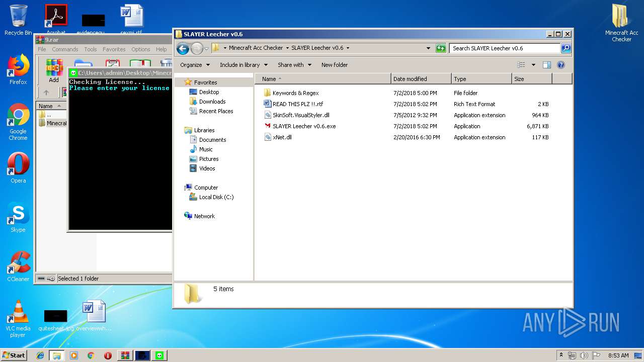The image size is (644, 362).
Task: Select the xNet.dll file
Action: [282, 137]
